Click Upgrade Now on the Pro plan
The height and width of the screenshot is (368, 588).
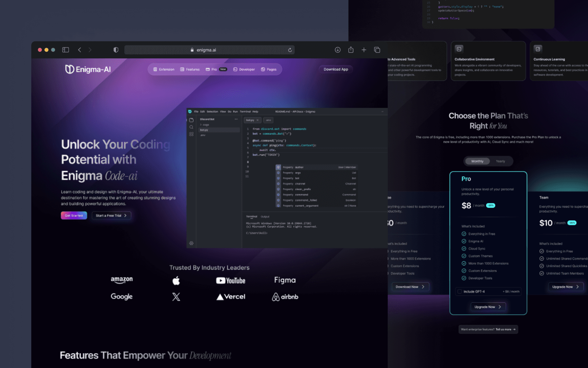pos(488,307)
